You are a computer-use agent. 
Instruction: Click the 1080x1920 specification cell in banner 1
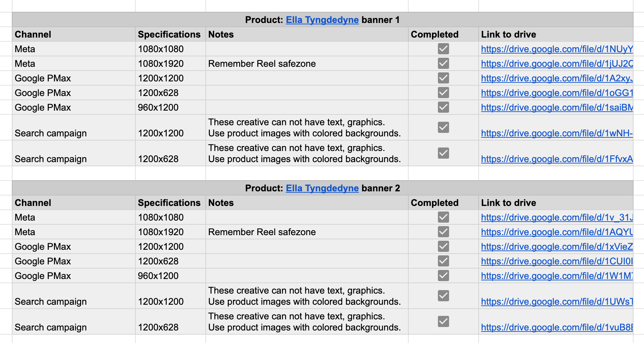pyautogui.click(x=171, y=64)
